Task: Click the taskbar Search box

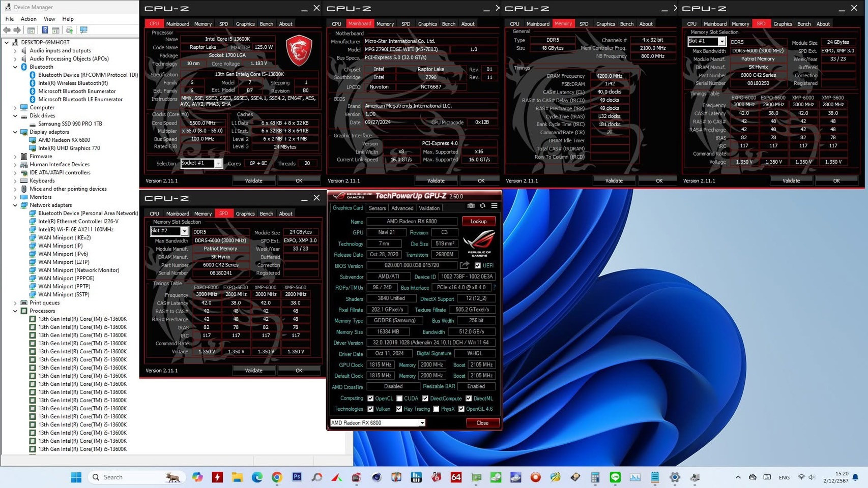Action: point(136,477)
